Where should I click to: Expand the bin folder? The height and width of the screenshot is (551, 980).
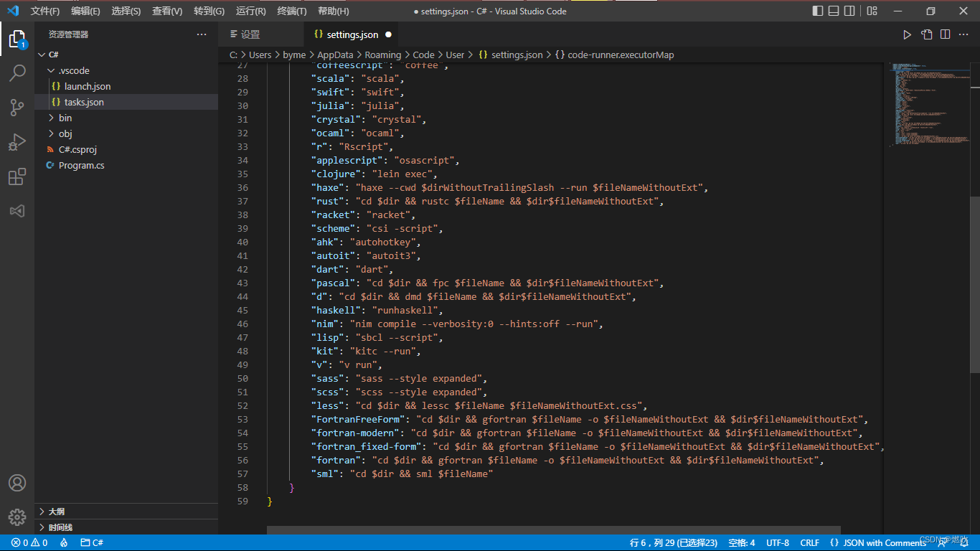pyautogui.click(x=126, y=118)
